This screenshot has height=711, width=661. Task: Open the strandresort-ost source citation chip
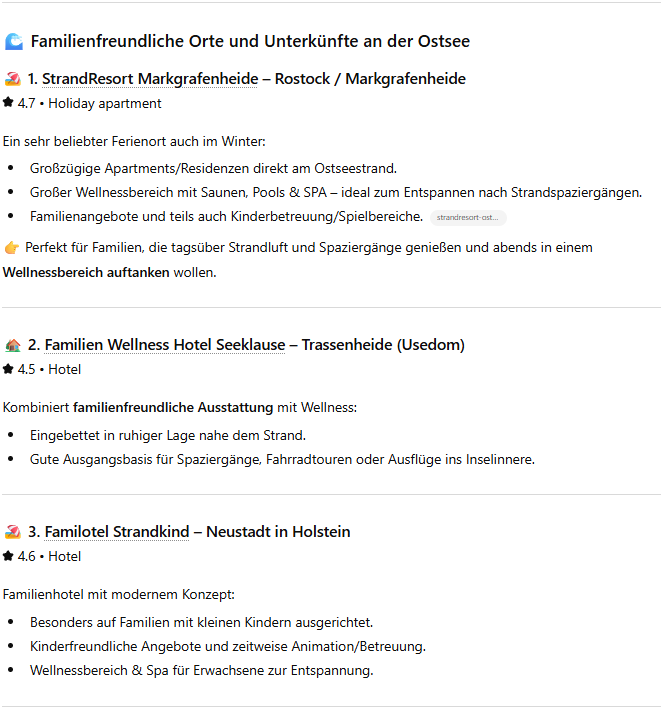(468, 217)
